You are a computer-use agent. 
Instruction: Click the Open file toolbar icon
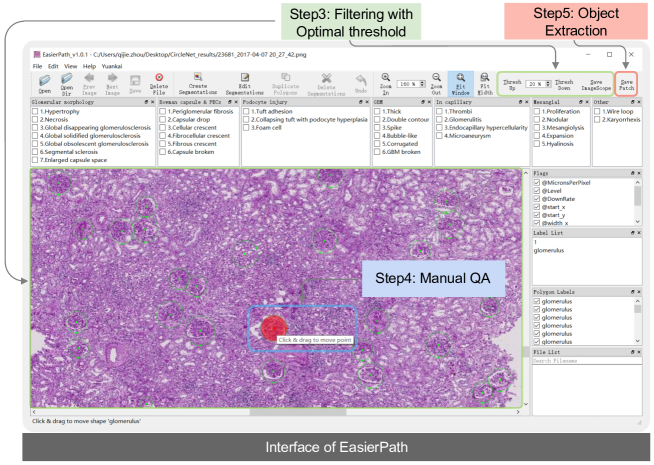tap(45, 83)
